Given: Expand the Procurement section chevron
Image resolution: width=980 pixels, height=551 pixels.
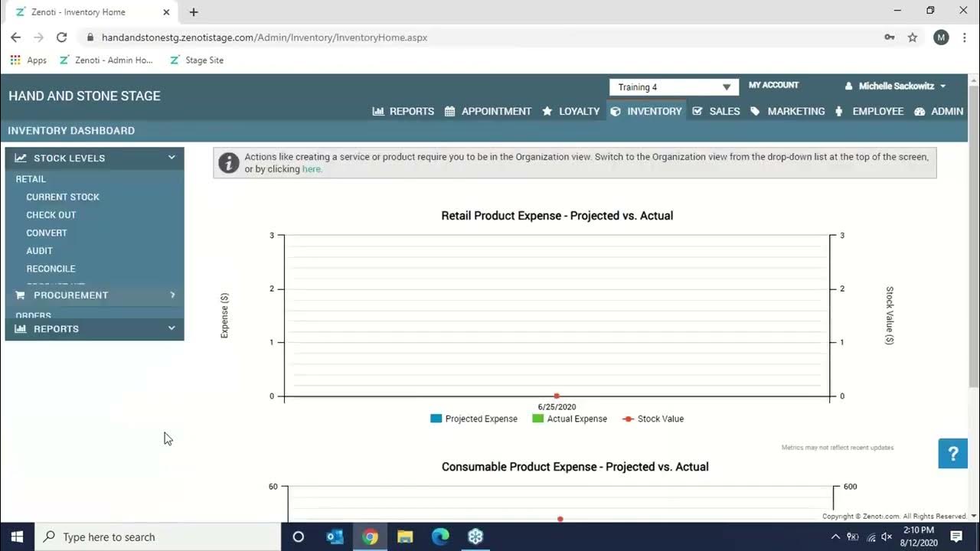Looking at the screenshot, I should point(172,295).
